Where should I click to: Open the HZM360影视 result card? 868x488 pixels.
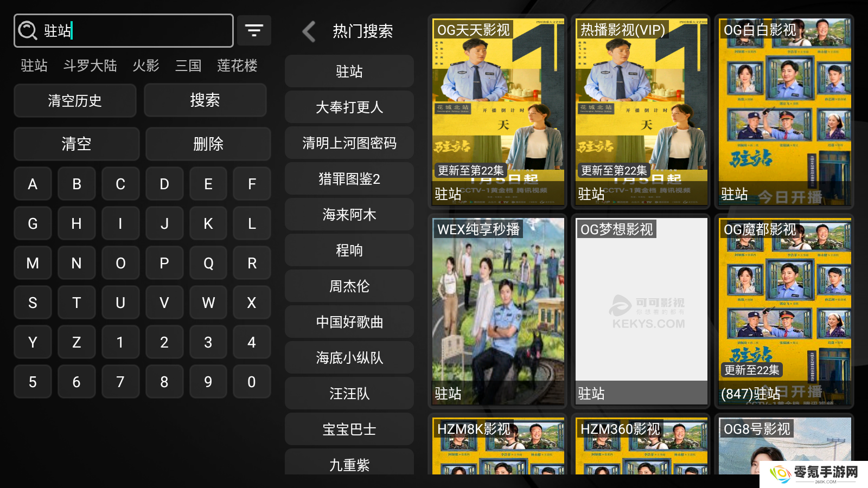pyautogui.click(x=641, y=445)
